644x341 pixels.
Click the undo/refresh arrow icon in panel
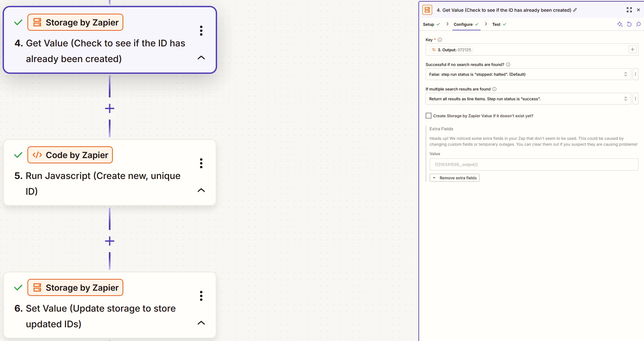point(629,24)
